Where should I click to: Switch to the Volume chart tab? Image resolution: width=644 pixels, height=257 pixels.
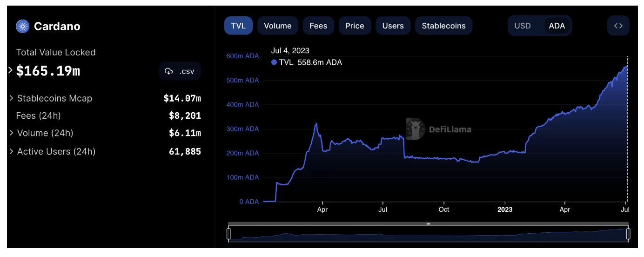coord(278,26)
